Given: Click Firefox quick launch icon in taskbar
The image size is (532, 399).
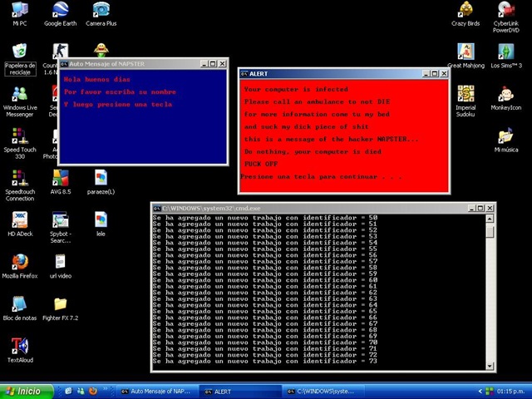Looking at the screenshot, I should click(x=92, y=392).
